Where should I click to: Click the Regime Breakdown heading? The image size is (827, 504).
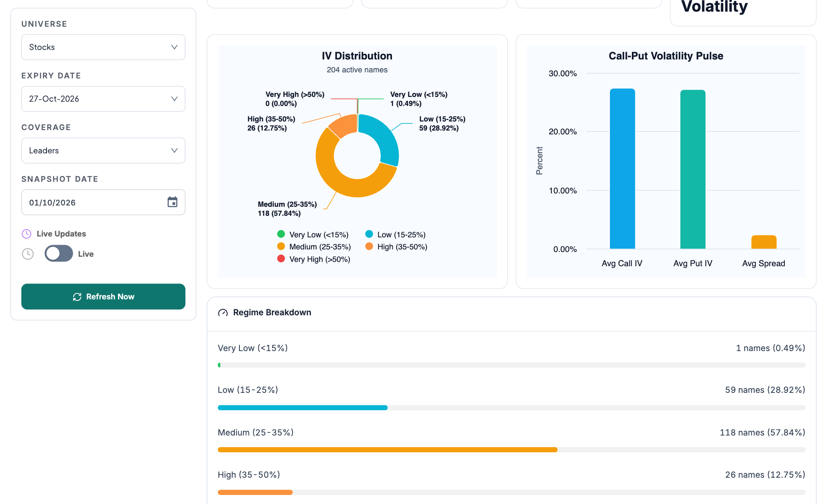coord(272,312)
